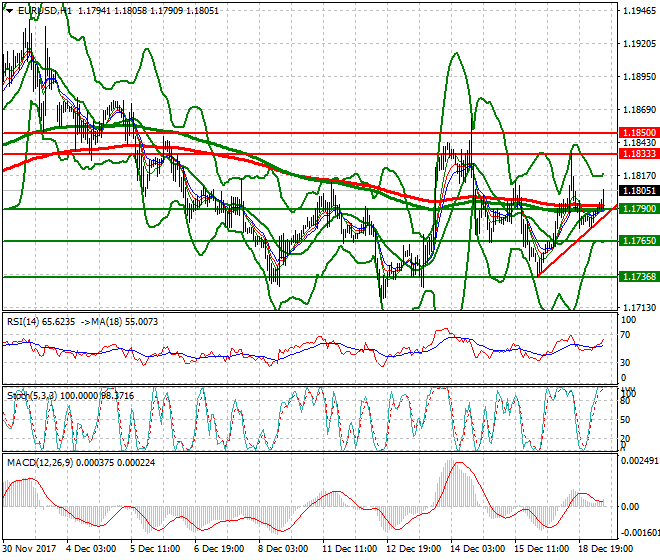Click the 18 Dec 19:00 time label
The height and width of the screenshot is (560, 660).
[606, 549]
